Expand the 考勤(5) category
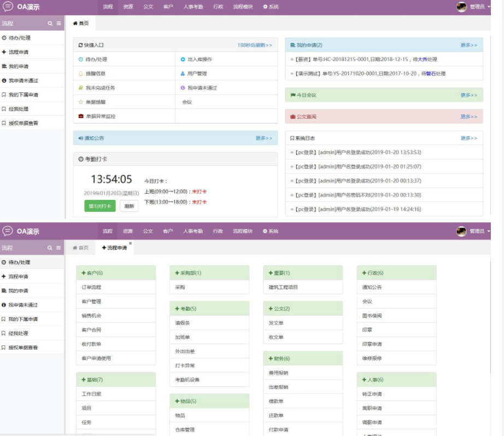The height and width of the screenshot is (436, 504). tap(185, 309)
